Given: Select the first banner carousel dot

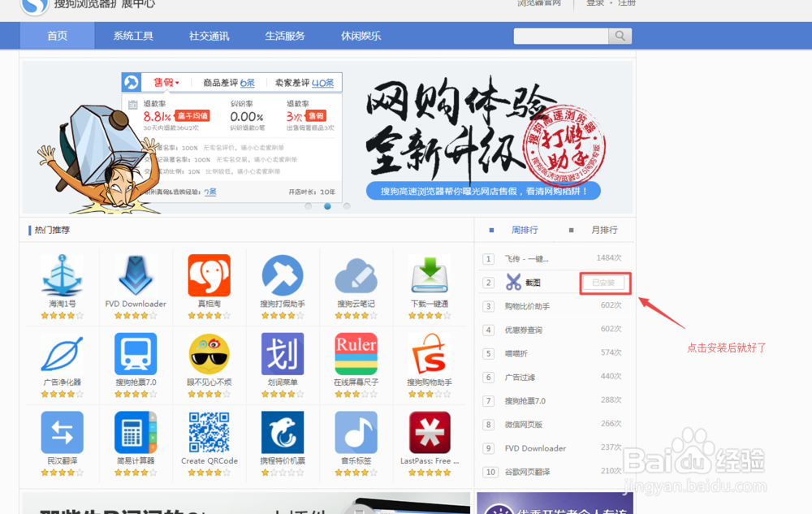Looking at the screenshot, I should pos(308,206).
